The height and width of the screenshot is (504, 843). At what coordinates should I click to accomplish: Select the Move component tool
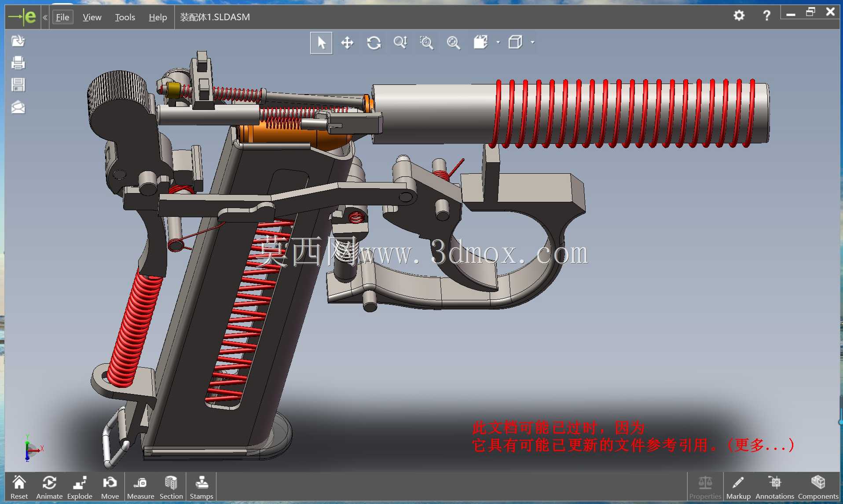110,487
